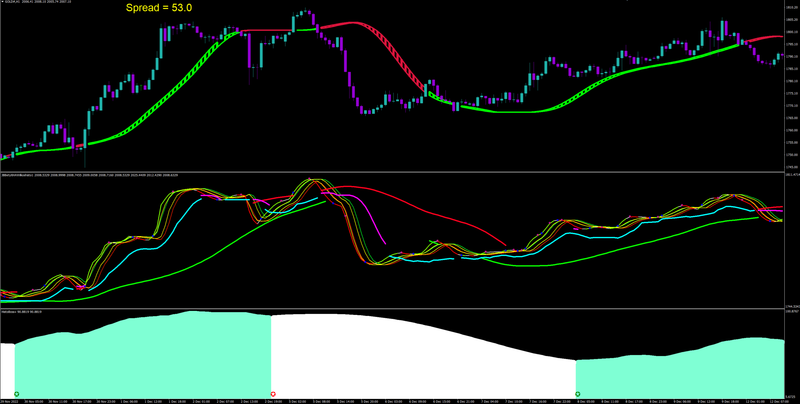Click the "29 Nov 2022" date on the time axis

(x=9, y=401)
